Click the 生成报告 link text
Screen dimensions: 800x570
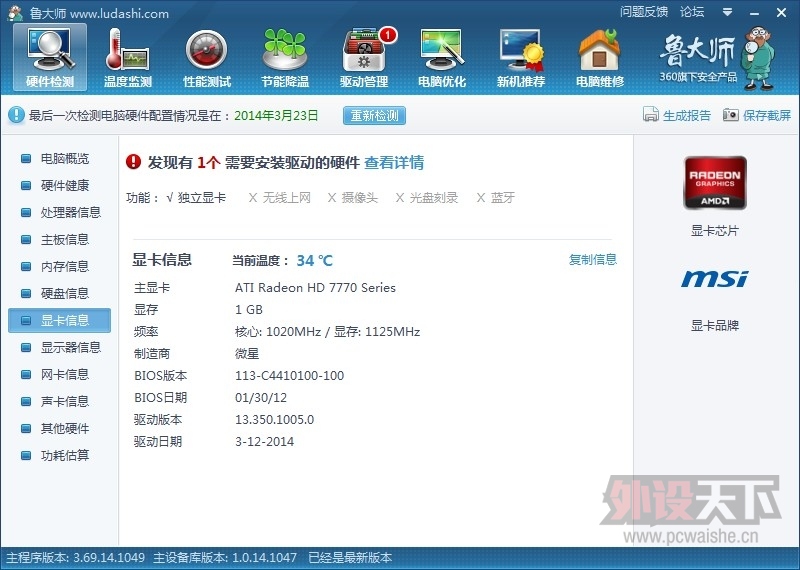click(x=687, y=115)
